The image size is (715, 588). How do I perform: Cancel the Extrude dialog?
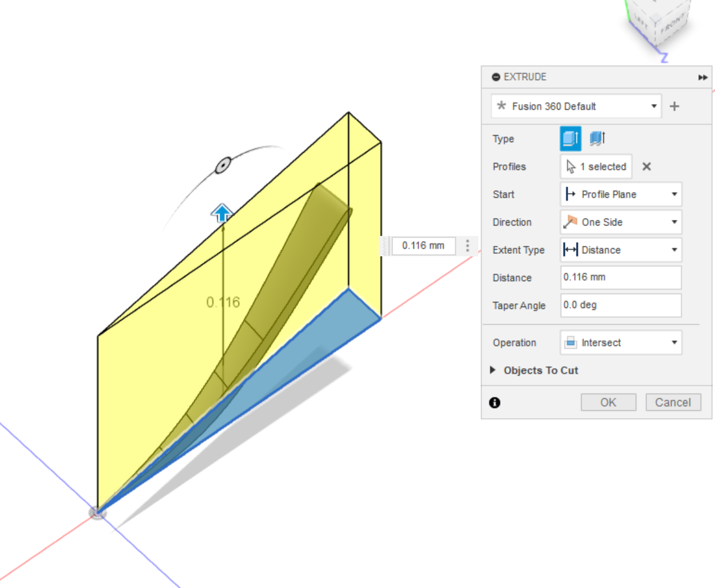pyautogui.click(x=673, y=403)
